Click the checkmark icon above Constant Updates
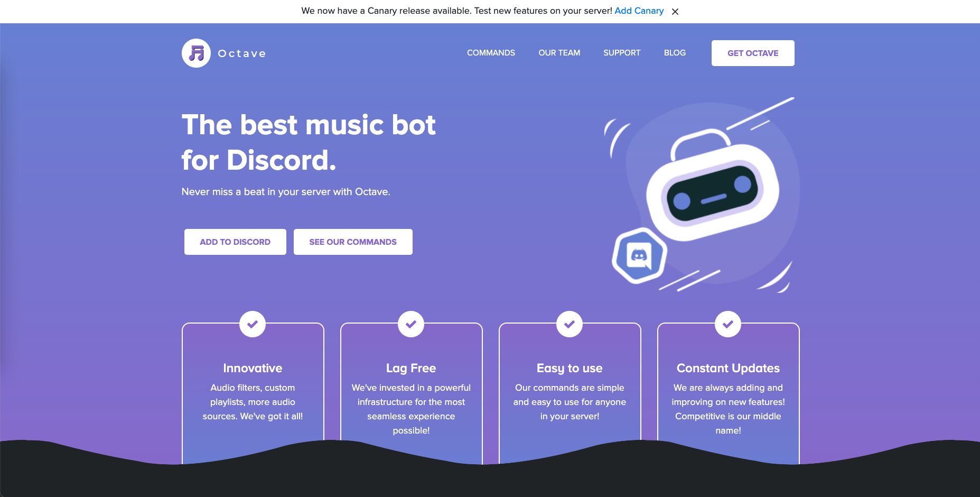The width and height of the screenshot is (980, 497). [728, 324]
